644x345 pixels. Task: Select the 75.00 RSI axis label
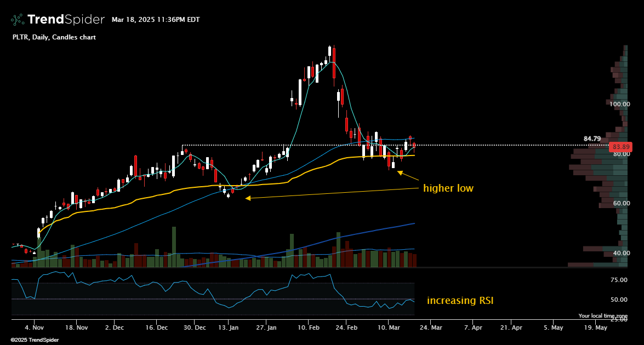[619, 280]
